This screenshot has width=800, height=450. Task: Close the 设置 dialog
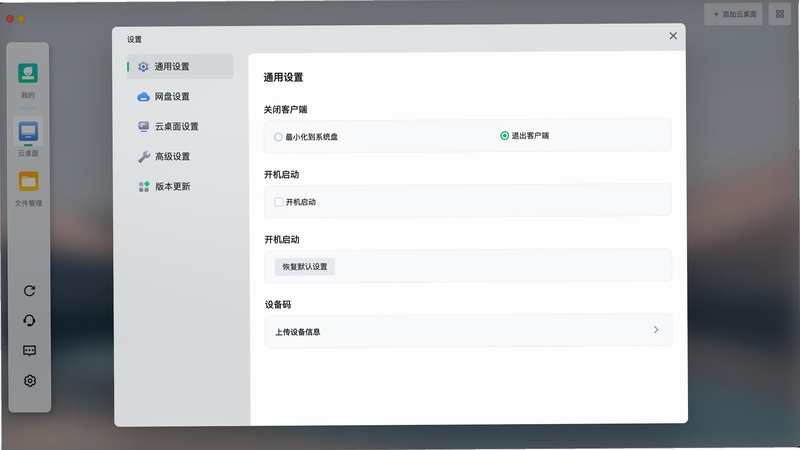[x=673, y=36]
